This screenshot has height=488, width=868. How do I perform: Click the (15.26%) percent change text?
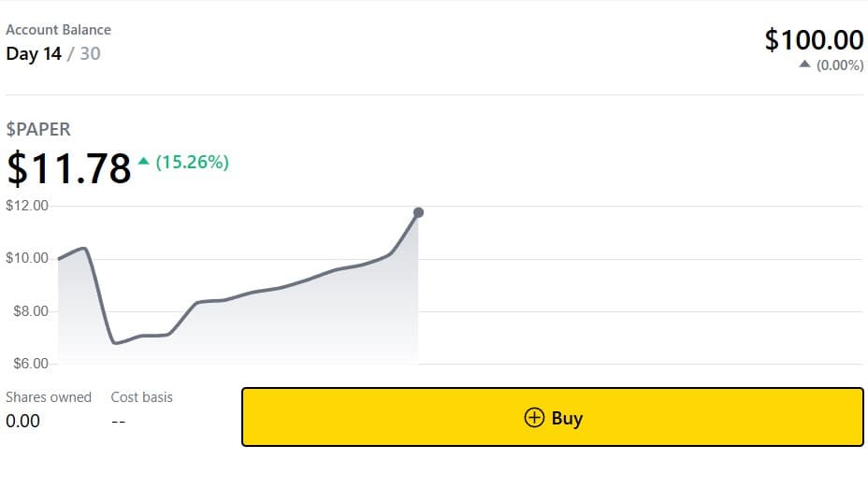pos(192,162)
